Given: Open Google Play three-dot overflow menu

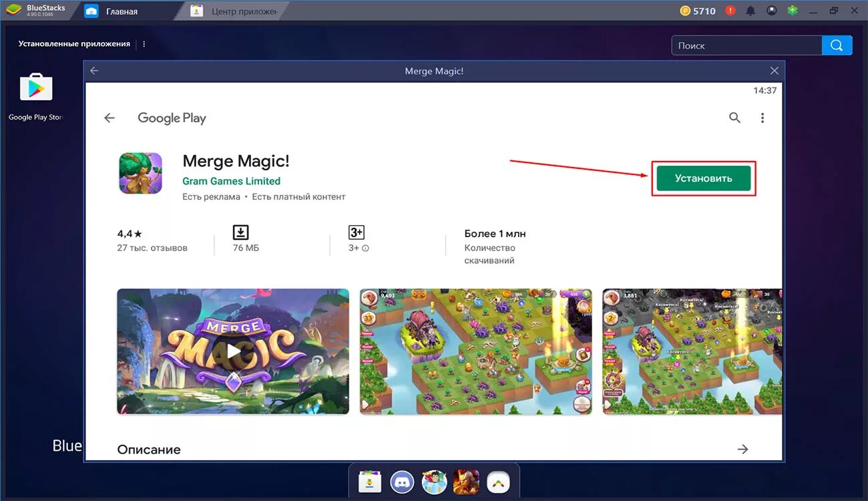Looking at the screenshot, I should pos(763,118).
